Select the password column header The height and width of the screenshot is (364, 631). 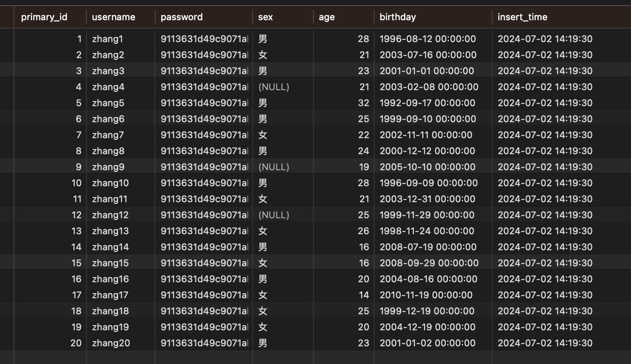(x=181, y=17)
